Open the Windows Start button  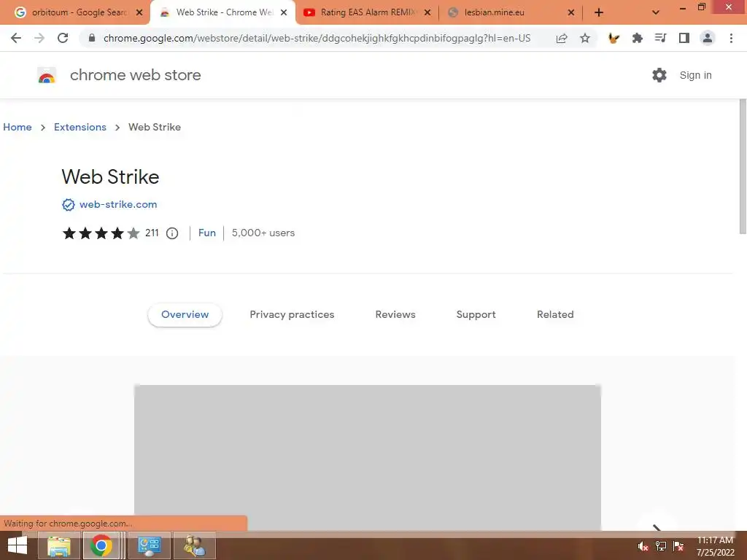[x=18, y=545]
